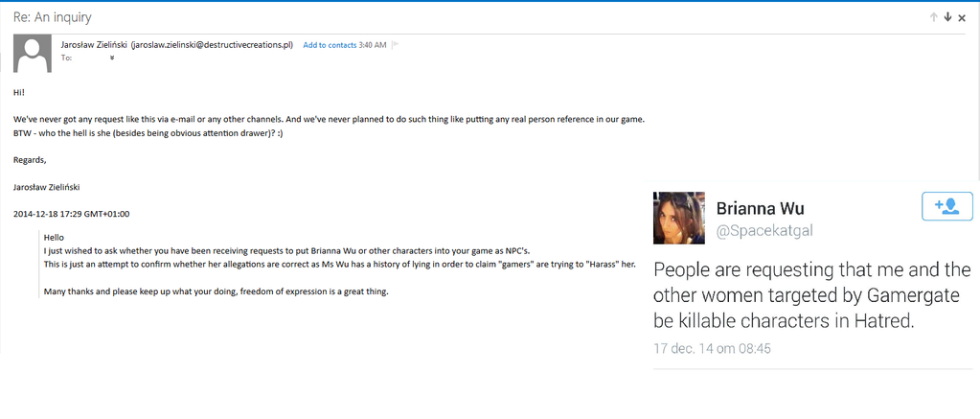Click the Follow button on Brianna Wu's tweet
Screen dimensions: 980x419
coord(946,206)
